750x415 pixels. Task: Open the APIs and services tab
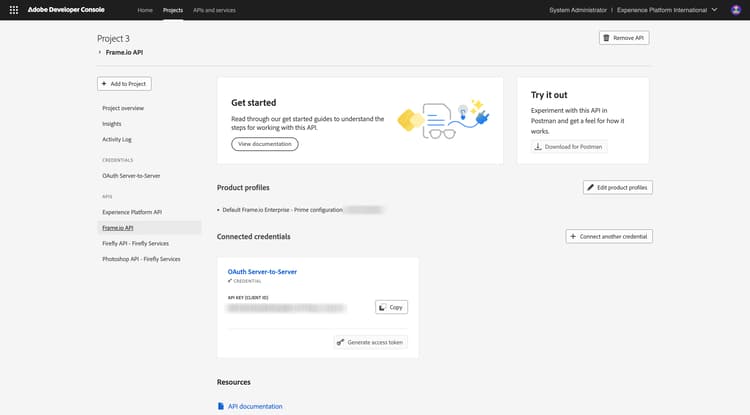coord(214,10)
